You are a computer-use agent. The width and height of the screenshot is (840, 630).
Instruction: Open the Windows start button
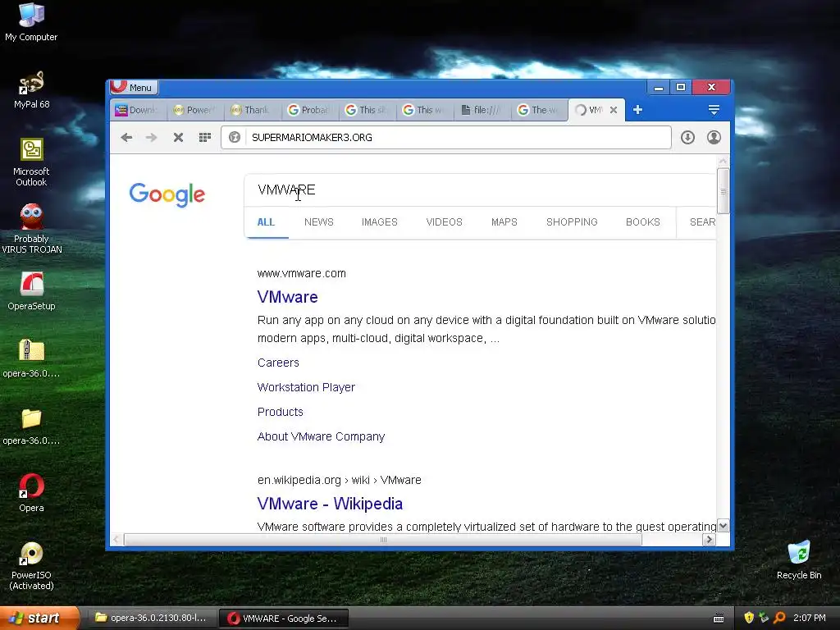[x=39, y=619]
